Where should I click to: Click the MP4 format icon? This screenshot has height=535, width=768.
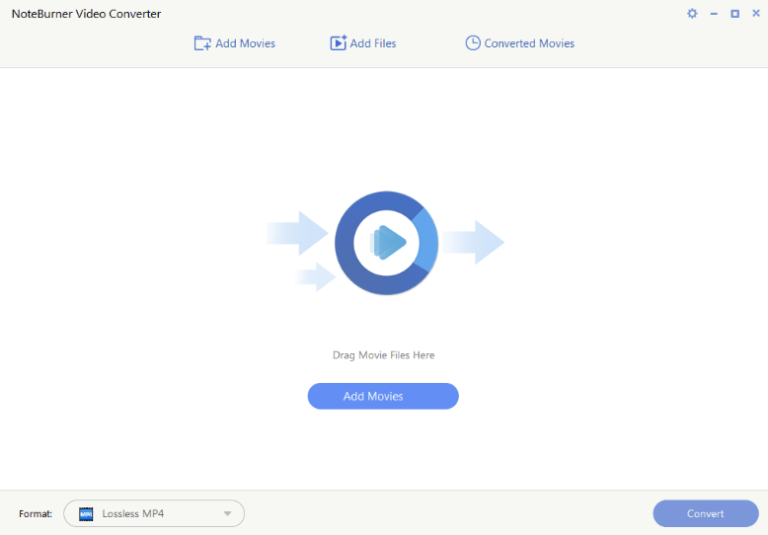click(86, 513)
